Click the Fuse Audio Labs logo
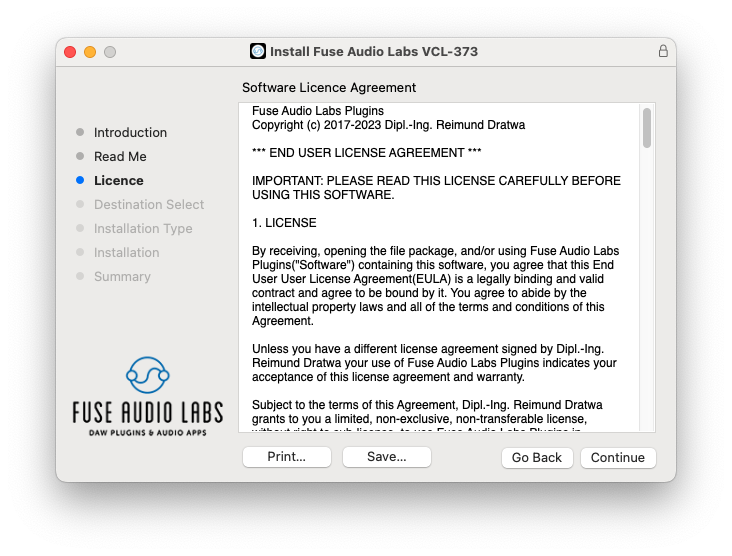The height and width of the screenshot is (556, 732). click(x=148, y=397)
